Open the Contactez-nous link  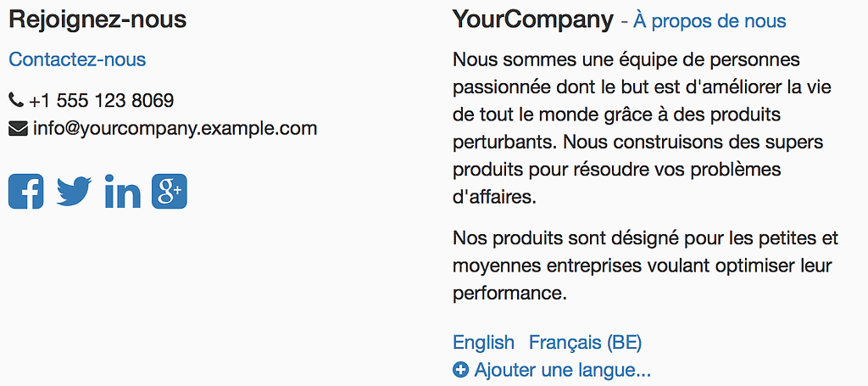click(77, 59)
